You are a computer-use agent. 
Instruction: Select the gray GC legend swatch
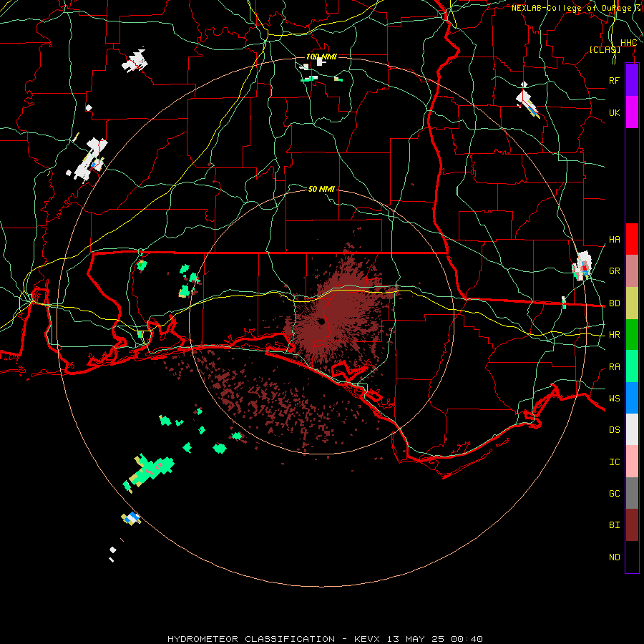[x=632, y=493]
